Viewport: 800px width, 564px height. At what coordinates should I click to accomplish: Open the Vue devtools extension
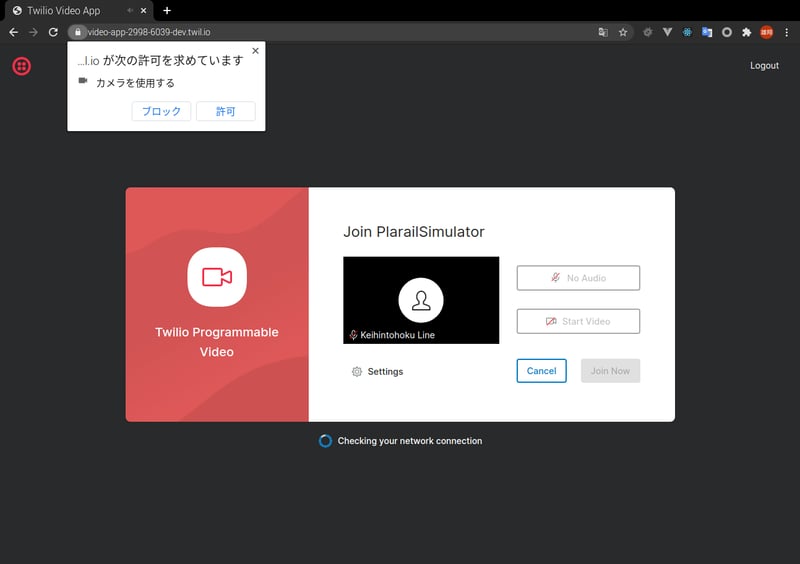point(667,32)
